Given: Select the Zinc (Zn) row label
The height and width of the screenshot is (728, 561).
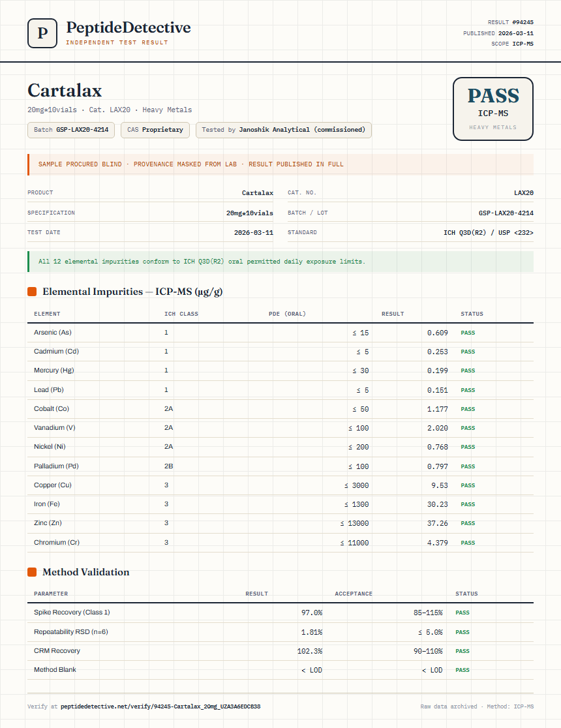Looking at the screenshot, I should pyautogui.click(x=48, y=523).
